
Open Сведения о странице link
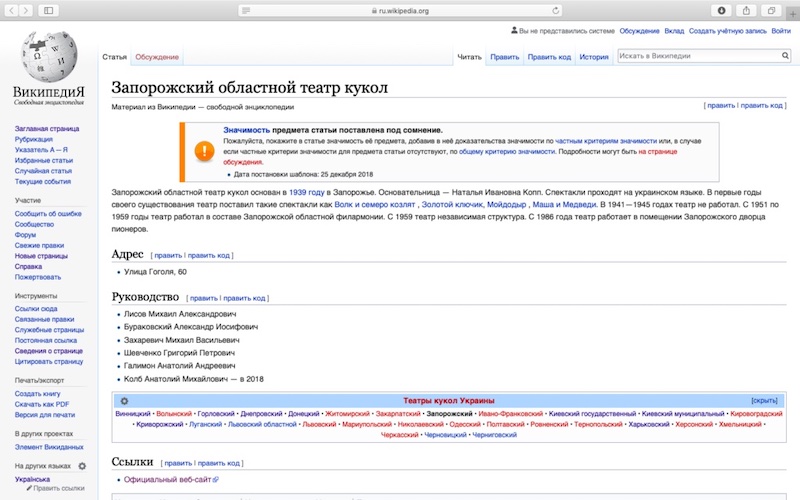tap(48, 351)
